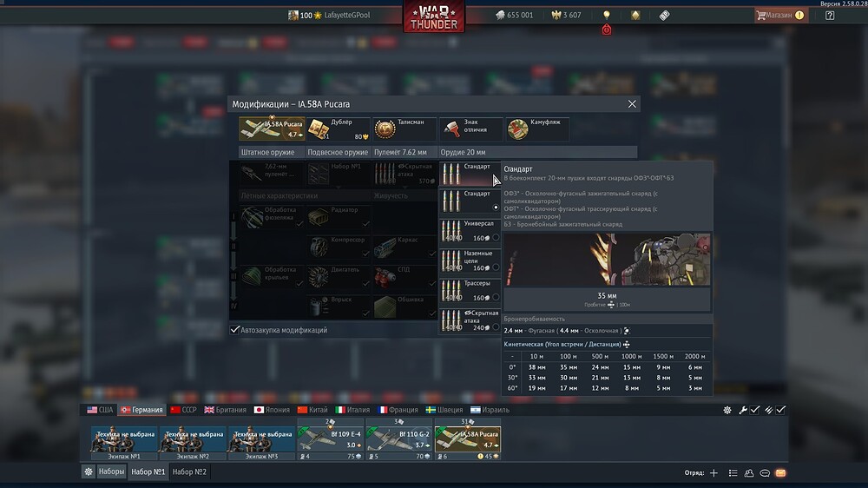Select the Обработка фюзеляжа modification
Screen dimensions: 868x488
[272, 217]
